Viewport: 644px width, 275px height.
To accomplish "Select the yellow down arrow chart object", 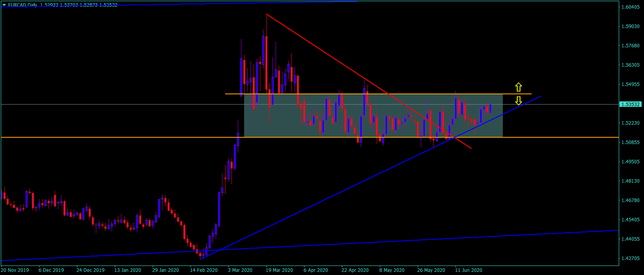I will coord(519,101).
